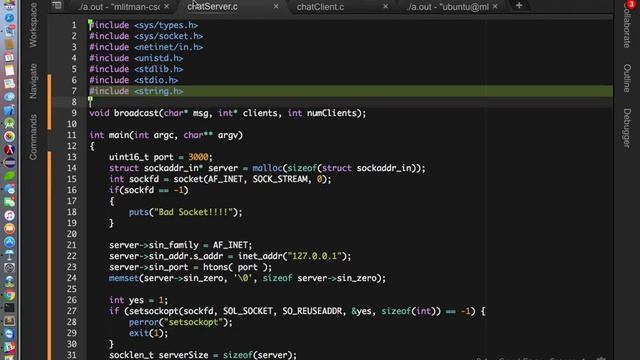Expand the Debugger side panel
This screenshot has height=360, width=640.
click(627, 128)
